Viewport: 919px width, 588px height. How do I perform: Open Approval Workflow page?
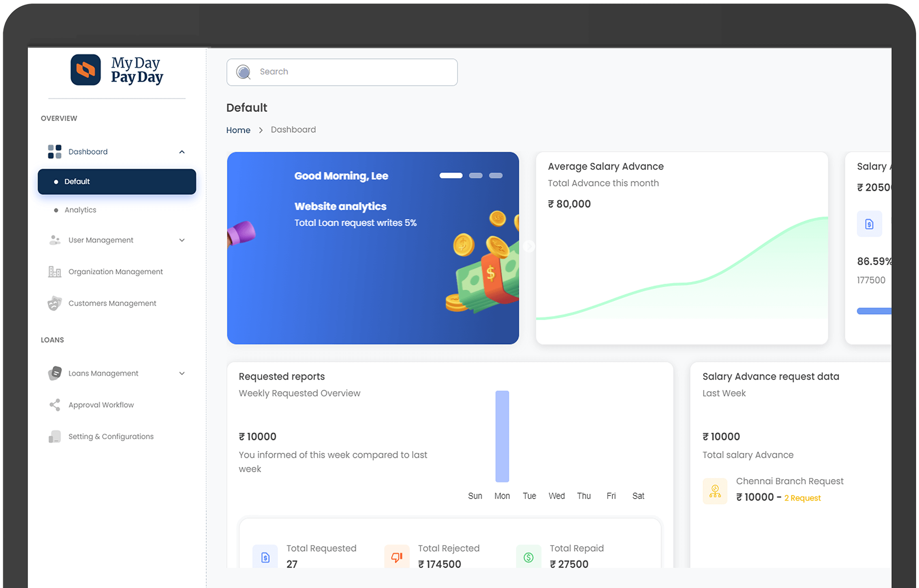point(101,405)
